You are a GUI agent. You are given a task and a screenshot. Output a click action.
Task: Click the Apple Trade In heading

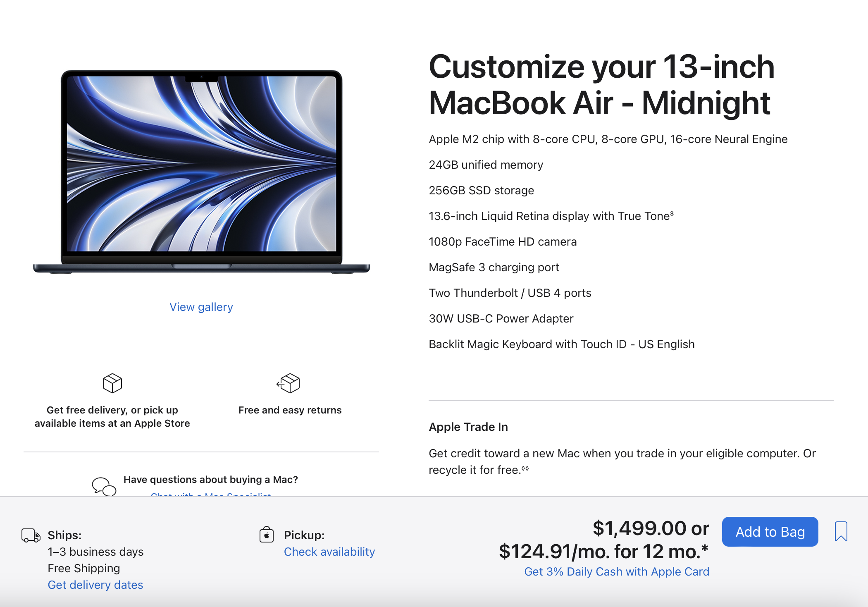click(x=468, y=427)
